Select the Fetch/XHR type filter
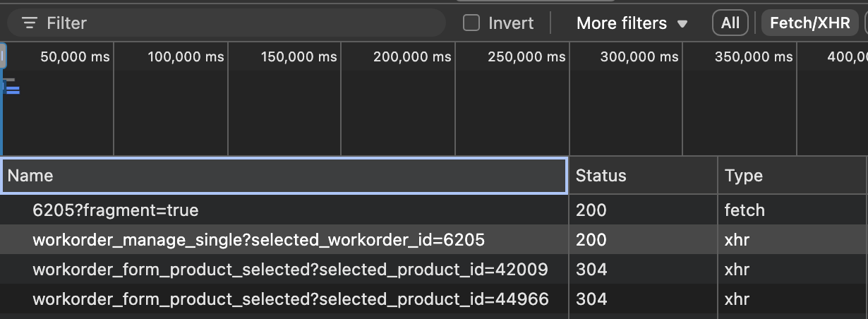 point(809,23)
